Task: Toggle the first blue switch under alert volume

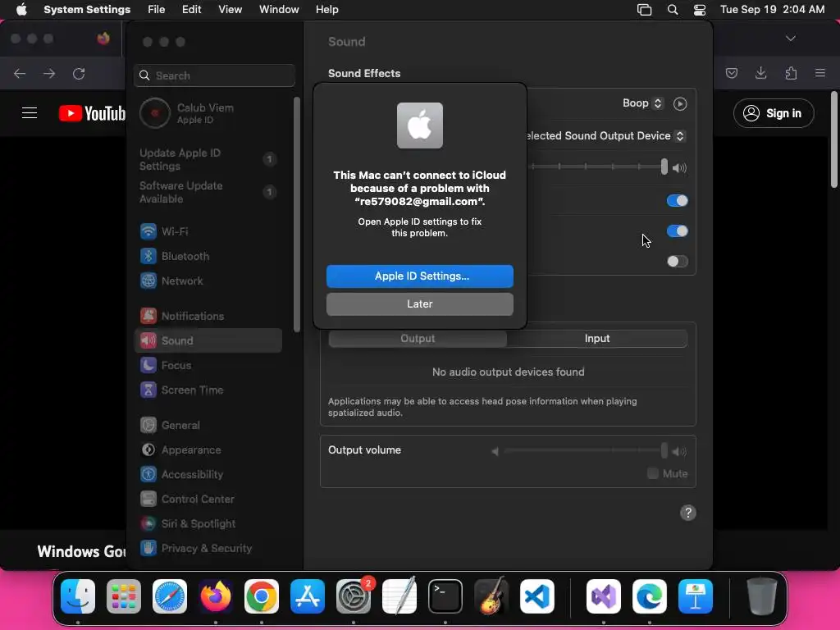Action: click(x=677, y=201)
